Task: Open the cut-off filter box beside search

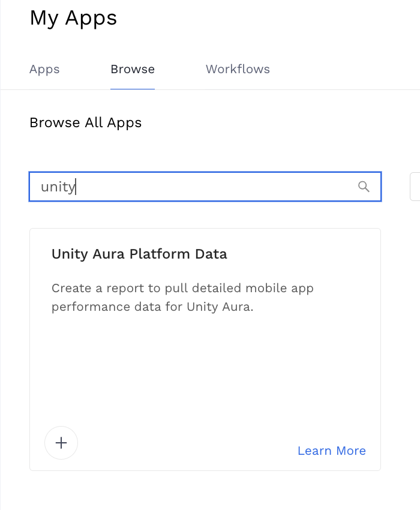Action: coord(415,187)
